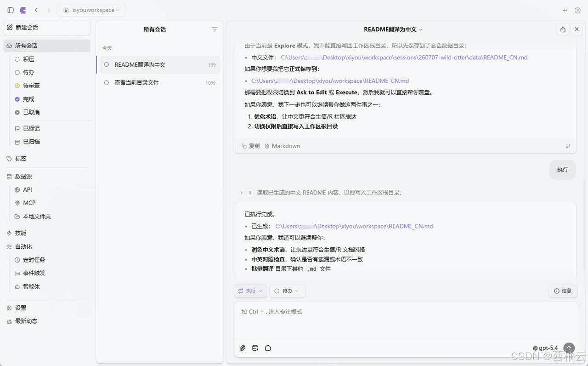Open the README翻译为中文 title dropdown

tap(393, 29)
